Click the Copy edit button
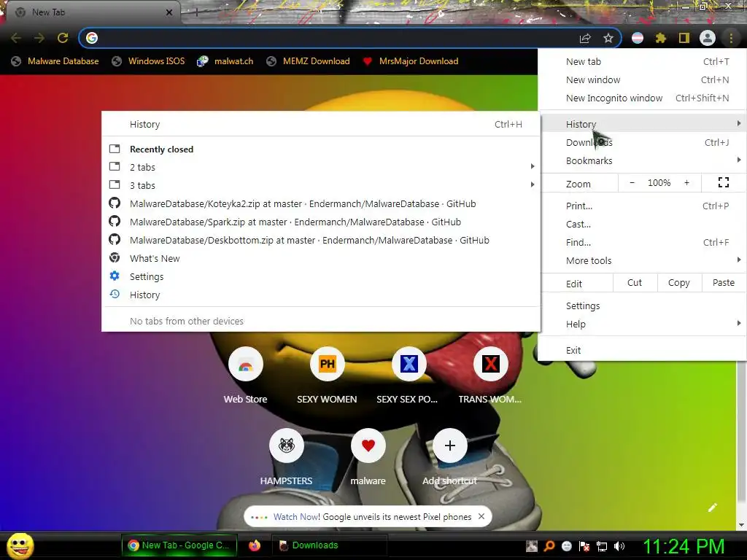This screenshot has height=560, width=747. (x=679, y=283)
